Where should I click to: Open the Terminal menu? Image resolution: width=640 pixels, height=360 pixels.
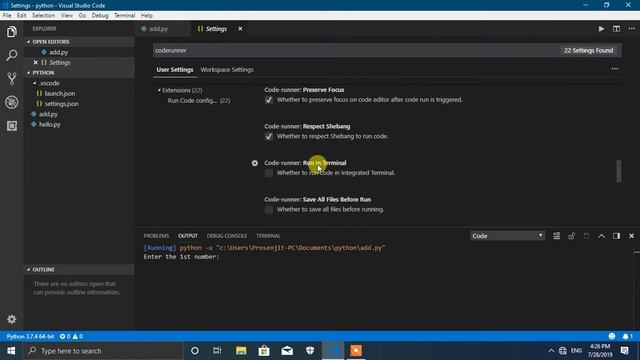tap(124, 16)
